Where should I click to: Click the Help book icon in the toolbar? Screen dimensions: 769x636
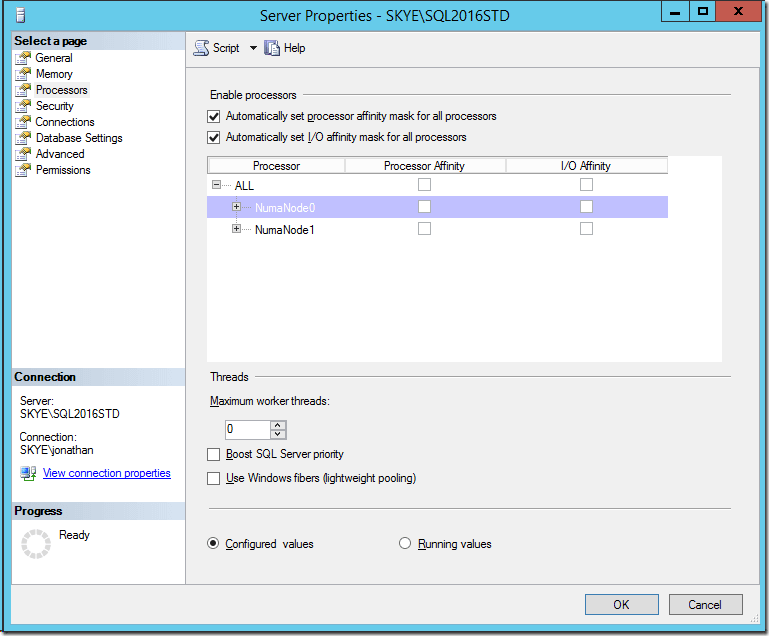point(272,48)
